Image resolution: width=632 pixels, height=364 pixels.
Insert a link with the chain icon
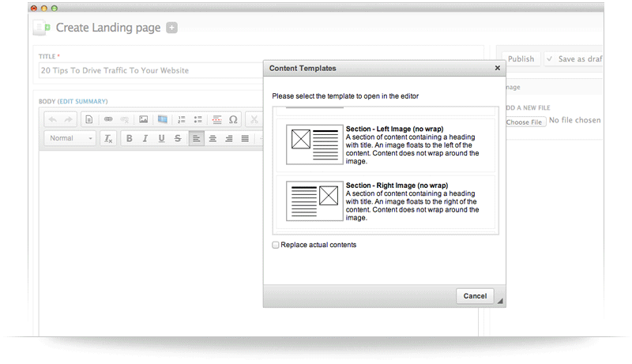108,119
